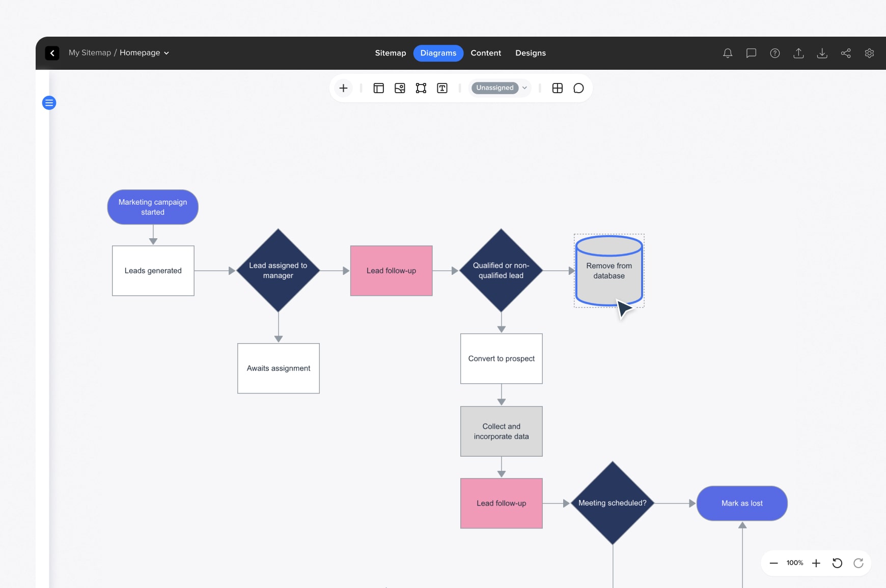Click the add element plus icon
Screen dimensions: 886x588
click(343, 88)
